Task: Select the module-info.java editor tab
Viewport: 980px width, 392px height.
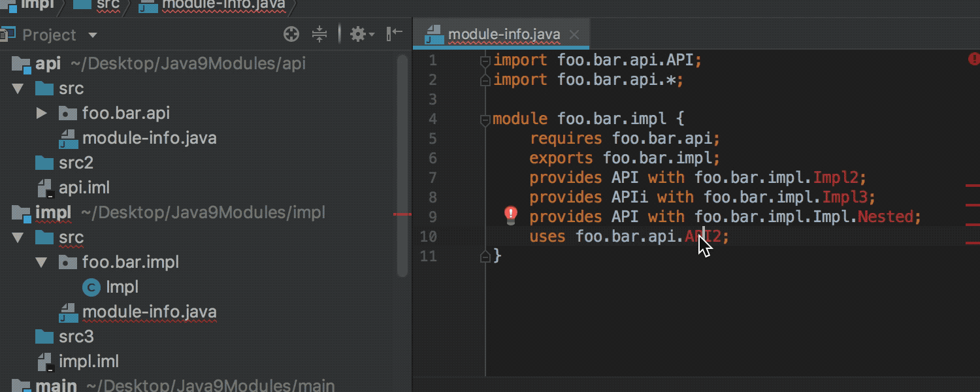Action: tap(502, 35)
